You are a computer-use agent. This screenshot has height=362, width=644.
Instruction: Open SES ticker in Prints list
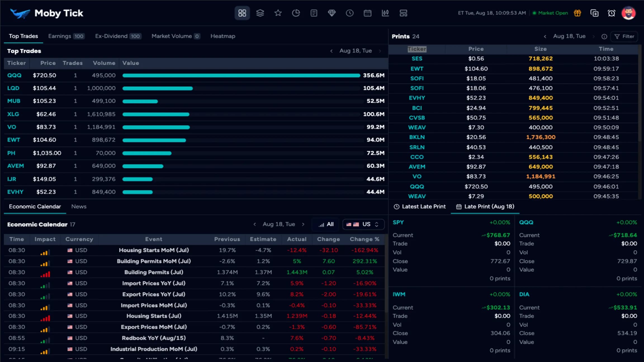click(417, 59)
